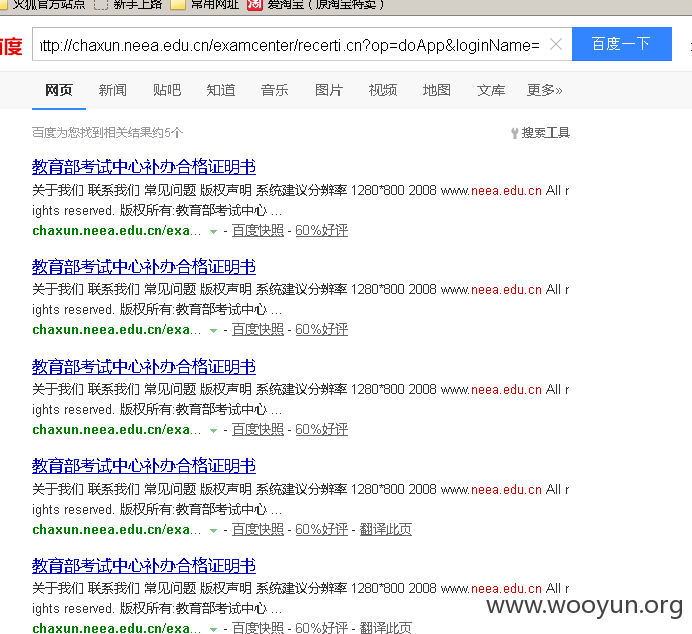Click the fourth result's 翻译此页 link

click(386, 529)
